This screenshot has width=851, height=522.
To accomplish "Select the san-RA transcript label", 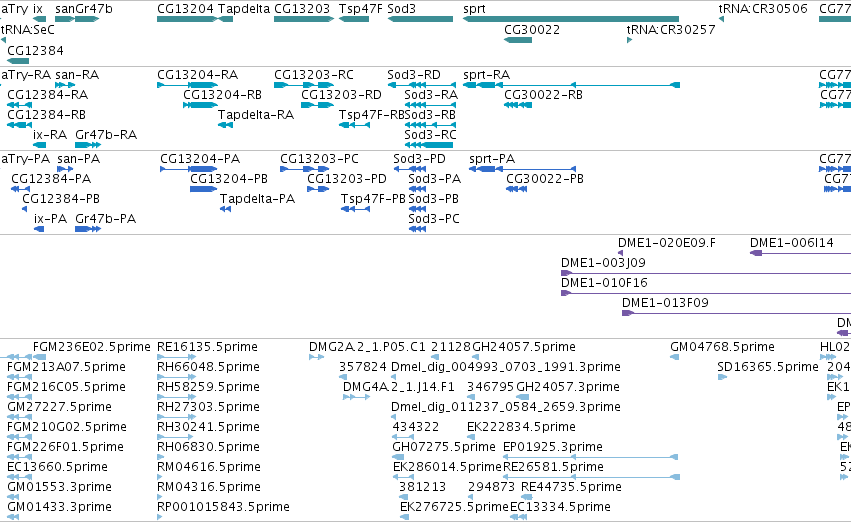I will tap(77, 75).
